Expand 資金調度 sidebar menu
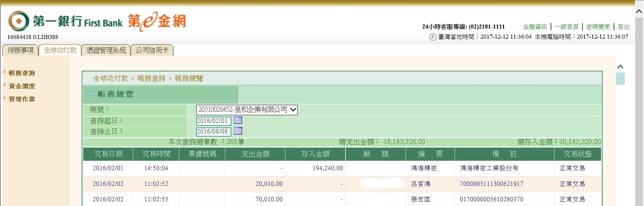Image resolution: width=644 pixels, height=206 pixels. [x=21, y=86]
